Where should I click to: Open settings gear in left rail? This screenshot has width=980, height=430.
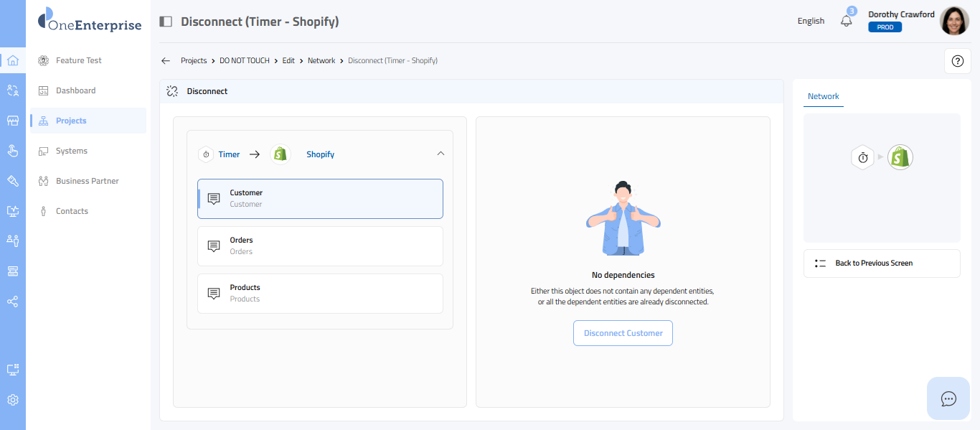pyautogui.click(x=12, y=400)
